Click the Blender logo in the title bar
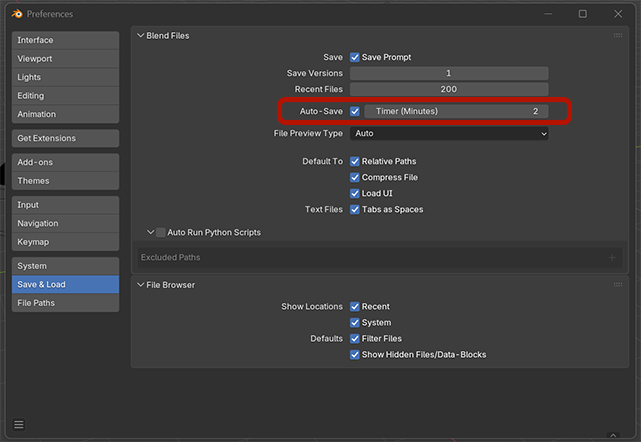Image resolution: width=641 pixels, height=442 pixels. (x=14, y=14)
